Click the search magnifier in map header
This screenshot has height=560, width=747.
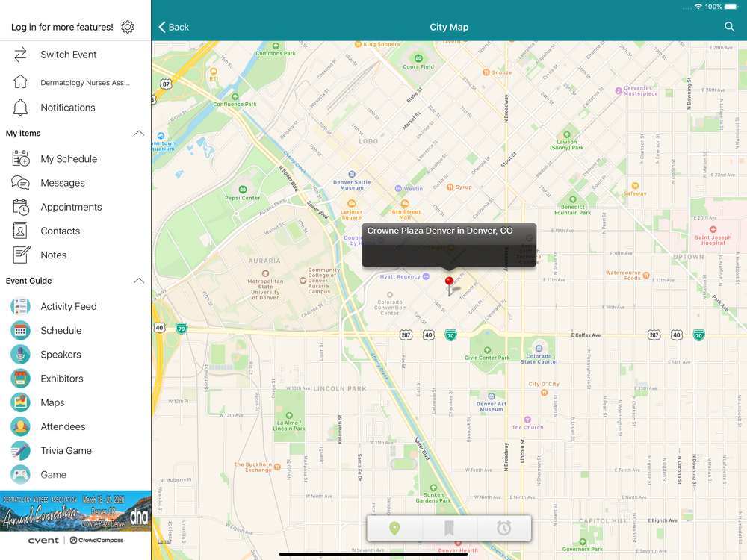coord(729,27)
